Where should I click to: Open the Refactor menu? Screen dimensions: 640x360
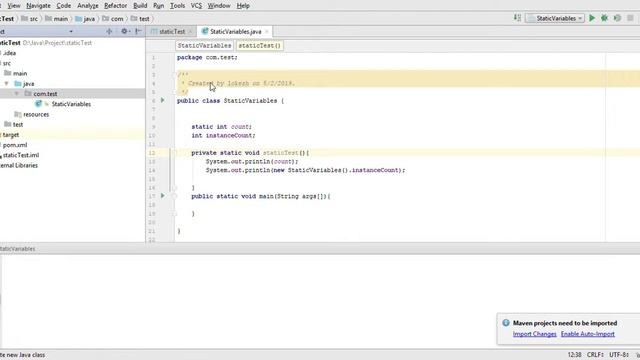[x=116, y=6]
